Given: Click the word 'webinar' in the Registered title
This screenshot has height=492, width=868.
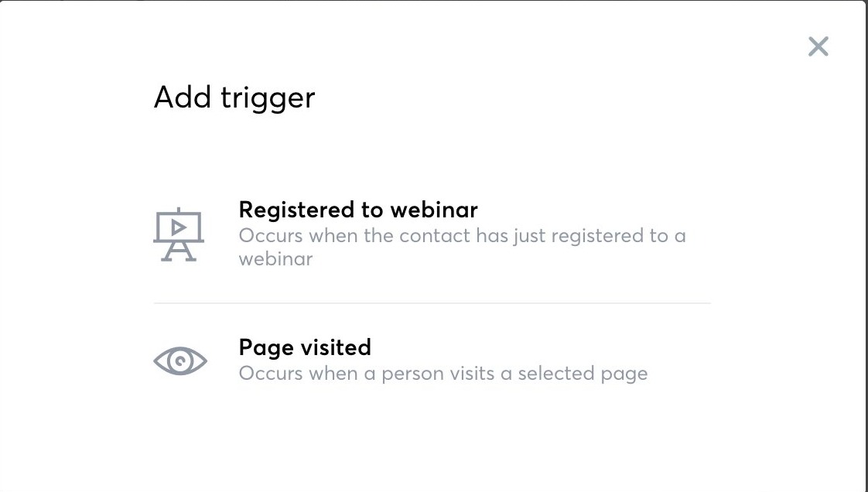Looking at the screenshot, I should pos(434,210).
